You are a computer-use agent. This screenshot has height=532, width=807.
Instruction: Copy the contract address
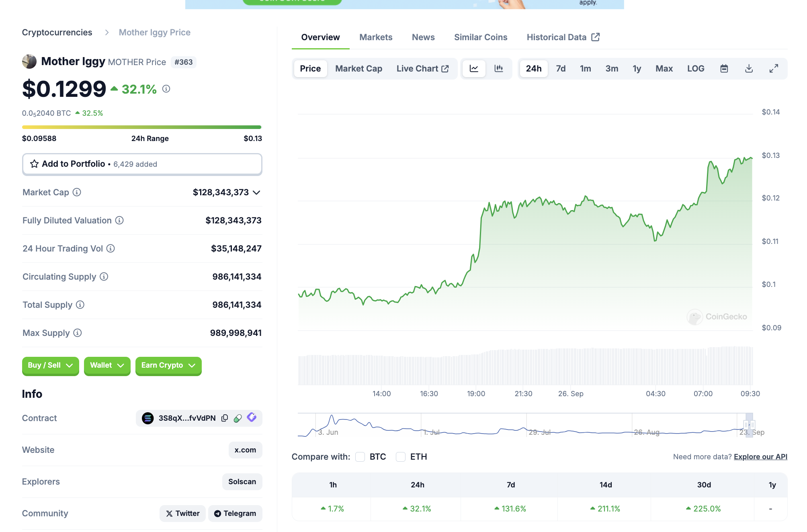click(225, 418)
